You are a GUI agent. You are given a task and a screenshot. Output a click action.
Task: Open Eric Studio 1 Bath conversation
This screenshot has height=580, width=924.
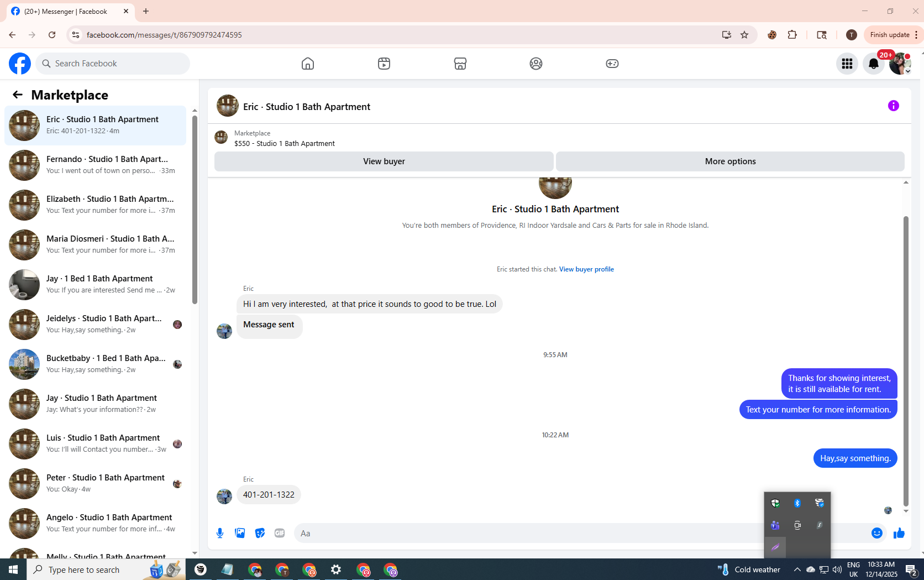coord(96,126)
